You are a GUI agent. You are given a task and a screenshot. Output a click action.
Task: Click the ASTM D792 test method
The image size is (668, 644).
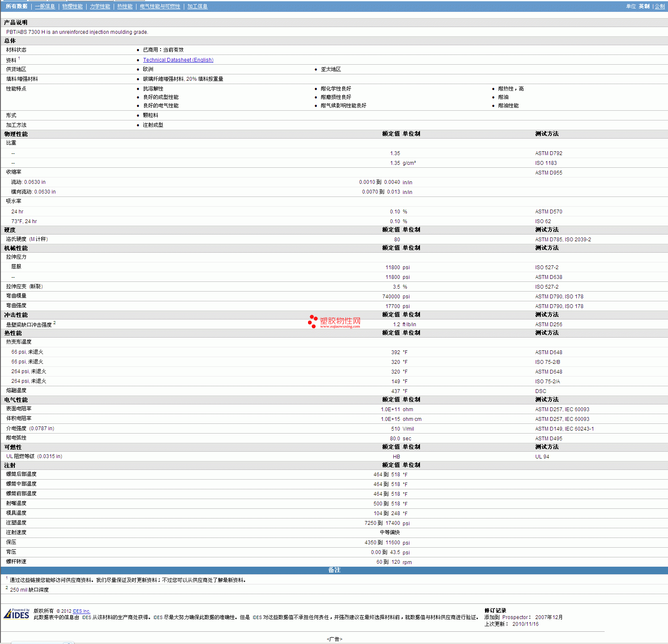(x=549, y=153)
